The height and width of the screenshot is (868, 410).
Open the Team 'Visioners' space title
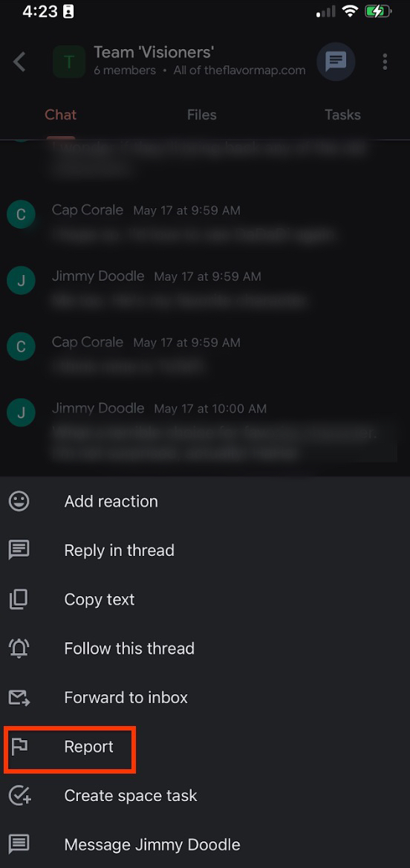(154, 53)
